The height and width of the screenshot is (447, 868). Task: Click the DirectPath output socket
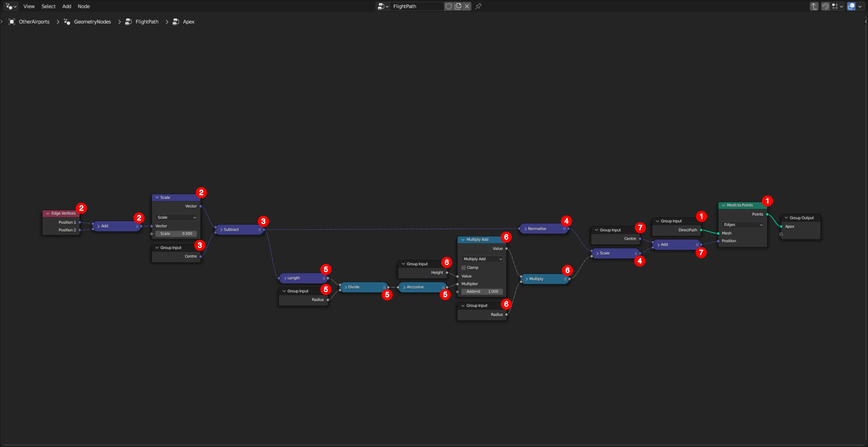pyautogui.click(x=701, y=230)
